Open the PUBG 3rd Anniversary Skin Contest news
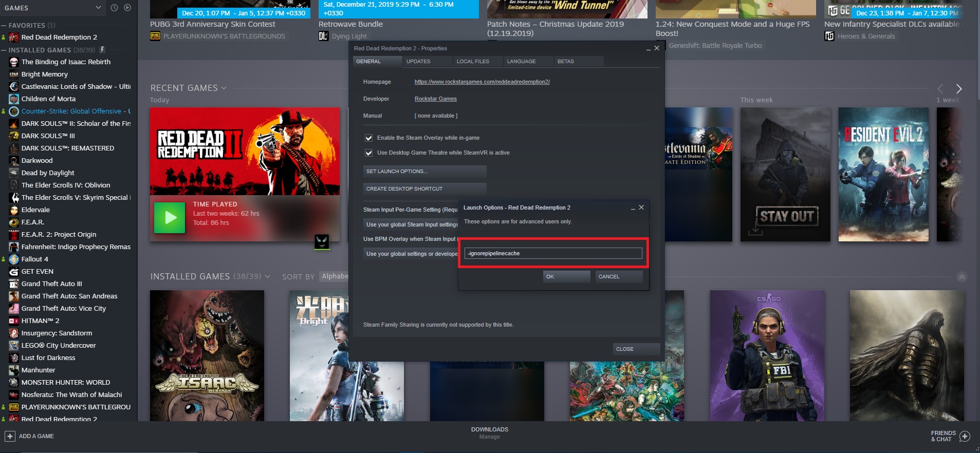 213,24
